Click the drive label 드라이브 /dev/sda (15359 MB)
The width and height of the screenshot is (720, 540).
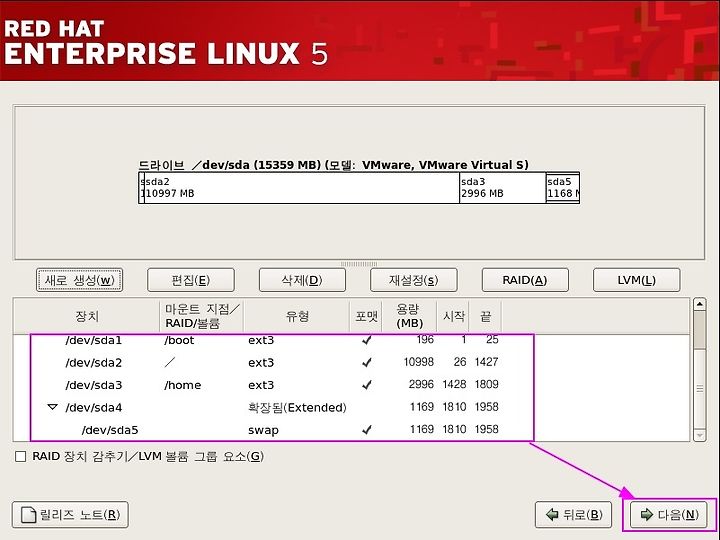click(229, 165)
